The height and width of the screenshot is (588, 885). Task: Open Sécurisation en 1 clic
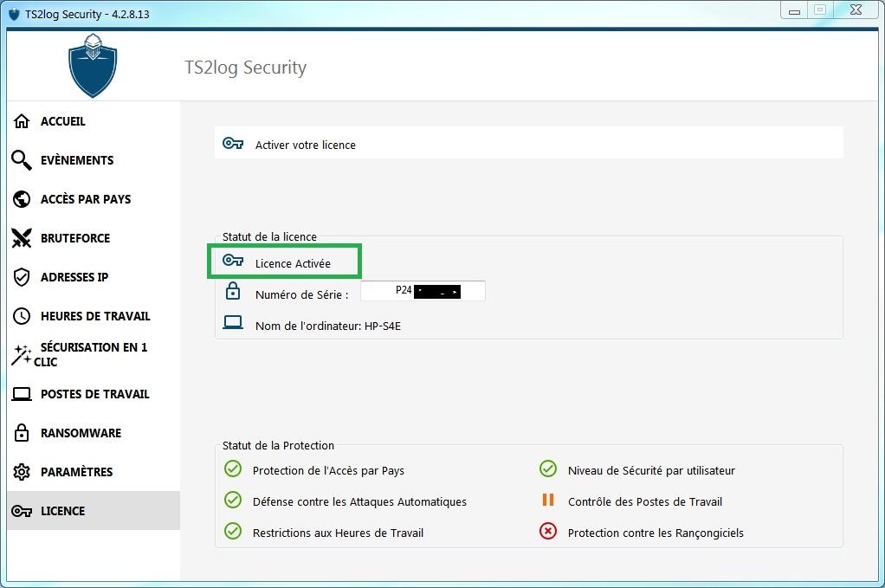pos(94,355)
